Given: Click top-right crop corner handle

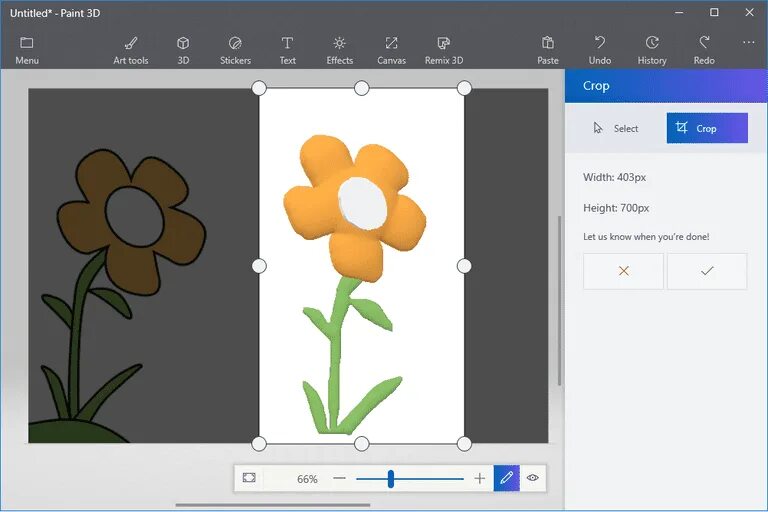Looking at the screenshot, I should 464,88.
